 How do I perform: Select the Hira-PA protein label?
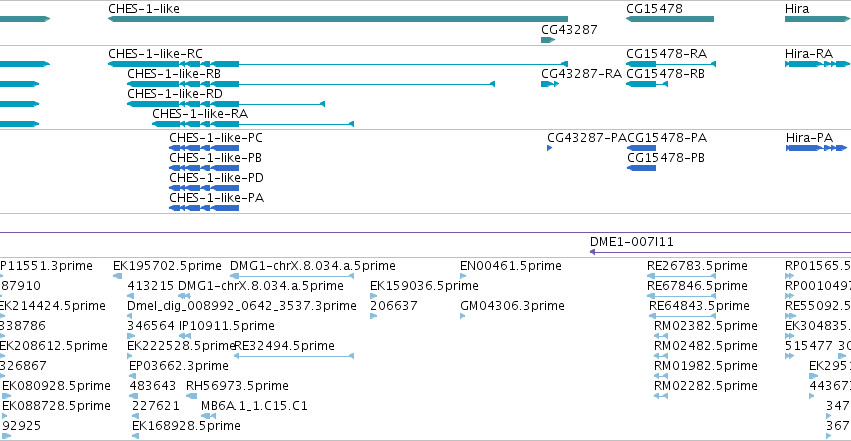coord(809,138)
